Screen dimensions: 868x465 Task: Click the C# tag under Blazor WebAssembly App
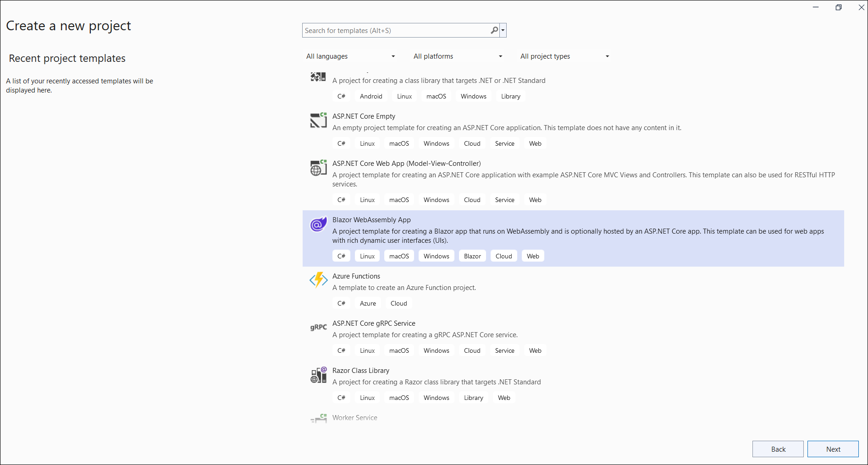click(x=341, y=256)
